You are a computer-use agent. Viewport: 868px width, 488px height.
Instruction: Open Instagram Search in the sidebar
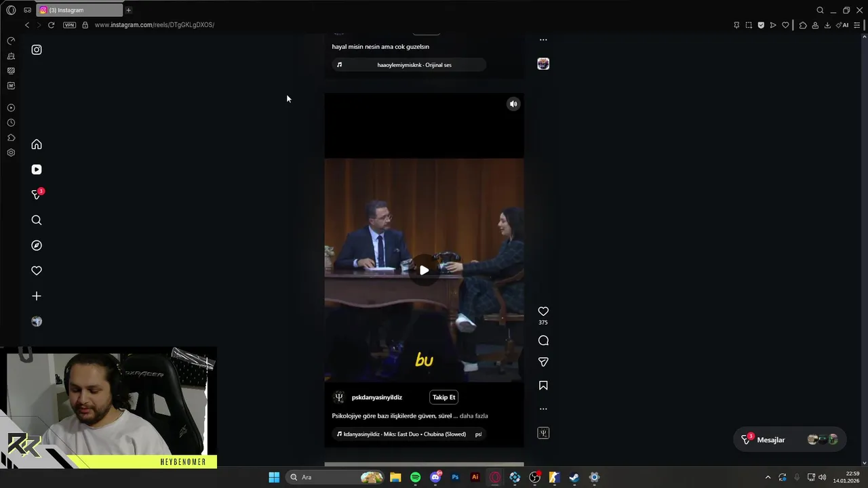(x=37, y=220)
